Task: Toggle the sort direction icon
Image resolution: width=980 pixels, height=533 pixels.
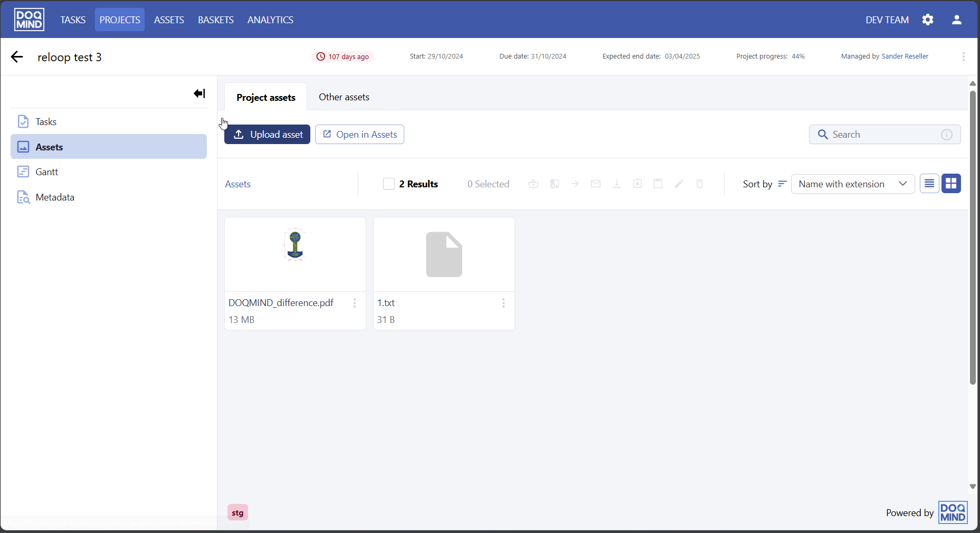Action: coord(782,184)
